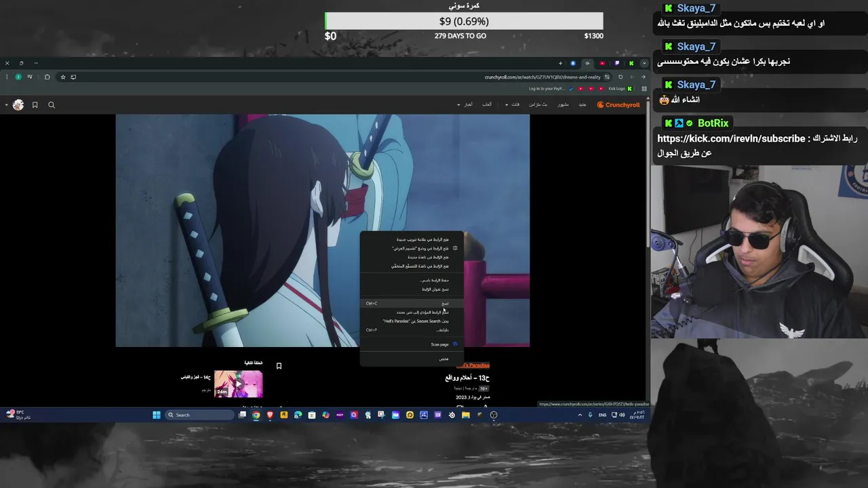Click the Crunchyroll video player frame

click(x=322, y=230)
